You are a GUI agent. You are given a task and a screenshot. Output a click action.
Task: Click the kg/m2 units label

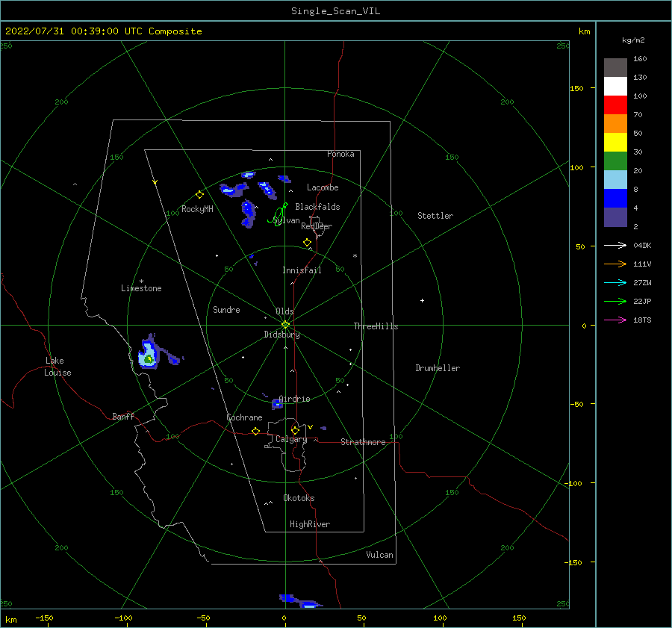click(633, 40)
